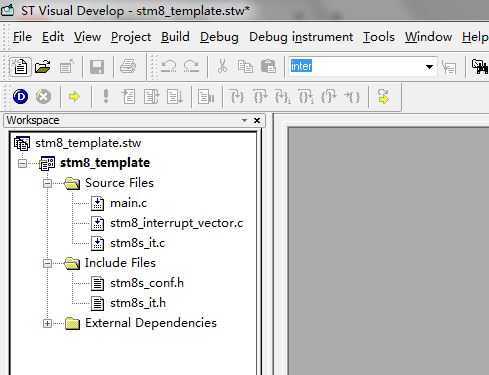Screen dimensions: 489x375
Task: Open the Tools menu
Action: [x=379, y=37]
